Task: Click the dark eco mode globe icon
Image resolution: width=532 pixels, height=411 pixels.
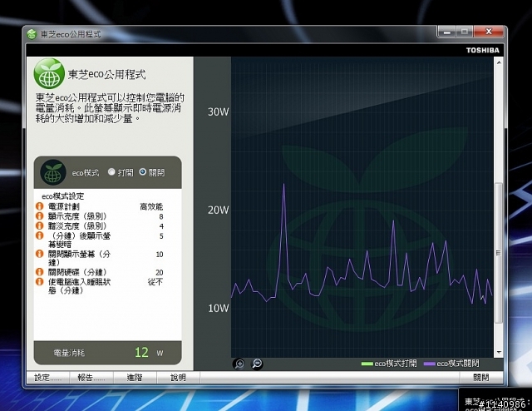Action: pos(53,172)
